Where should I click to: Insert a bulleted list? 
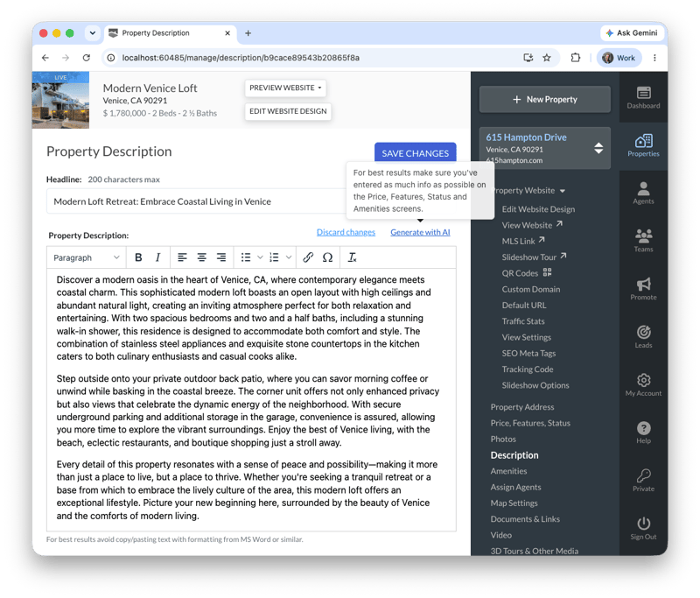[x=246, y=257]
